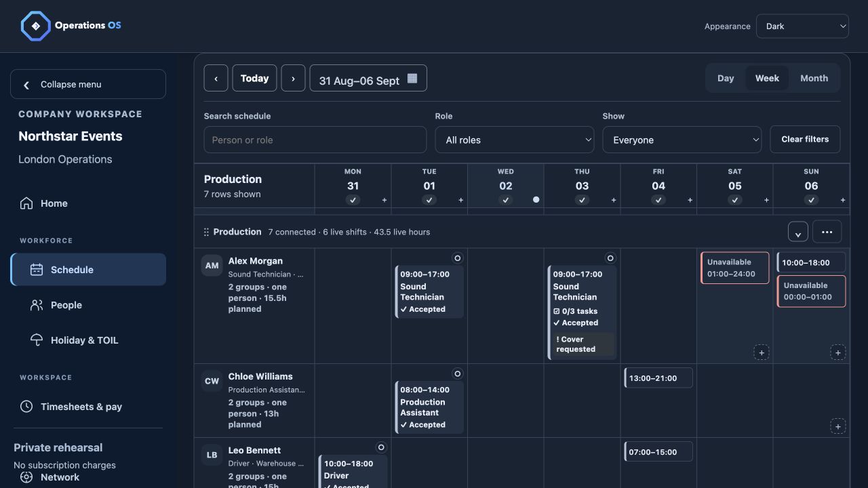Switch to the Month view tab
868x488 pixels.
pos(814,78)
